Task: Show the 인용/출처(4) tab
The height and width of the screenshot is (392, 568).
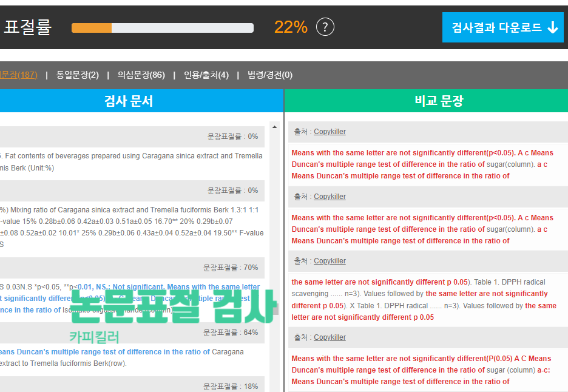Action: click(x=206, y=75)
